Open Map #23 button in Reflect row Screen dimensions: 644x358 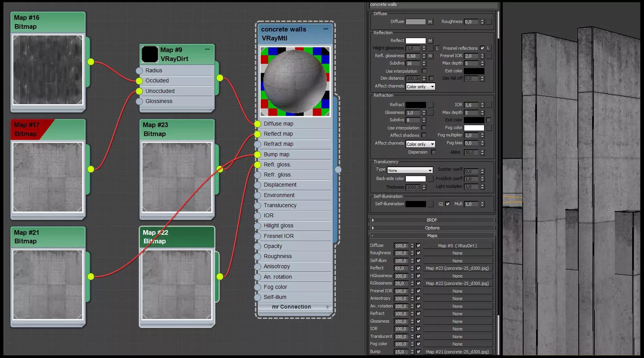pyautogui.click(x=457, y=268)
